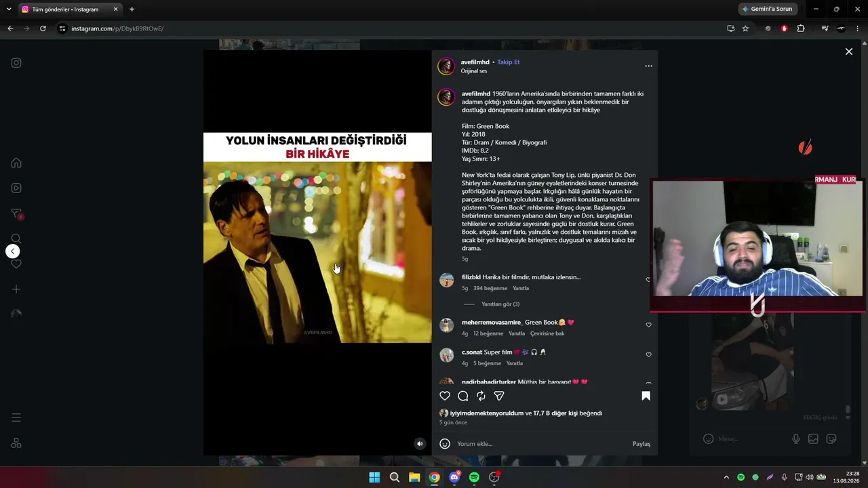Viewport: 868px width, 488px height.
Task: Open the Windows Start menu
Action: coord(374,477)
